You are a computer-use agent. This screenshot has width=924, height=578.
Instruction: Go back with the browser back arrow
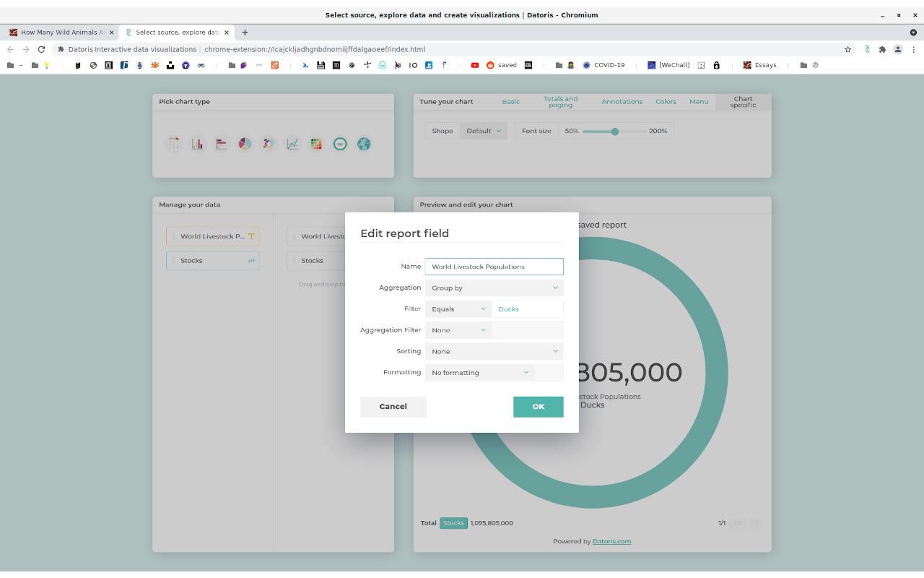pyautogui.click(x=10, y=49)
